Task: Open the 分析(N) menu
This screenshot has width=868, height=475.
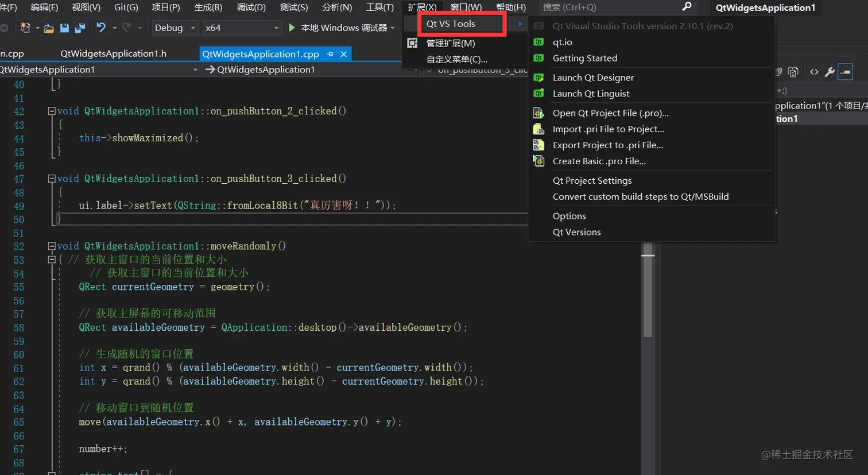Action: (337, 7)
